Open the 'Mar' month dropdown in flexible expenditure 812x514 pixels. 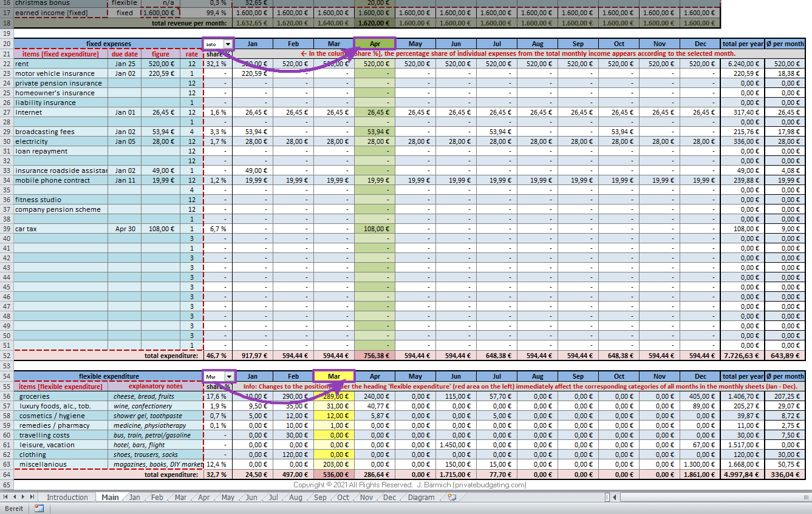click(228, 377)
